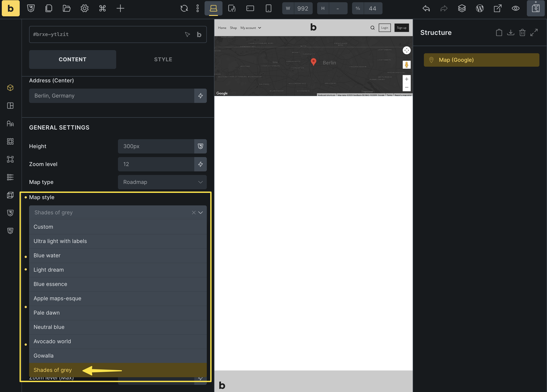Click the Home link in preview header

[x=222, y=28]
